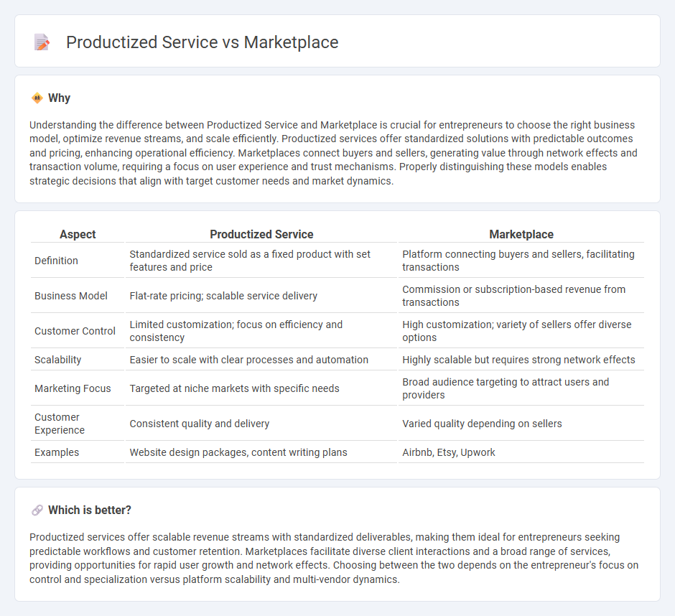
Task: Select the Scalability row label
Action: (57, 360)
